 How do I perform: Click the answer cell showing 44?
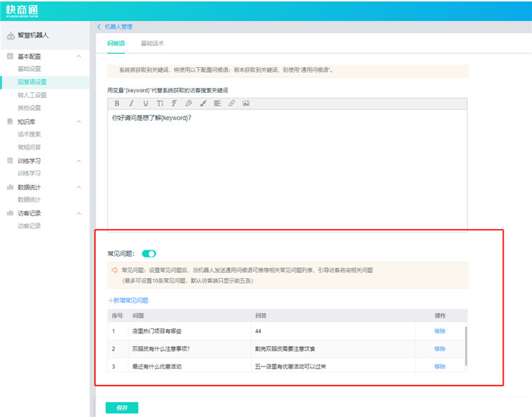(333, 331)
